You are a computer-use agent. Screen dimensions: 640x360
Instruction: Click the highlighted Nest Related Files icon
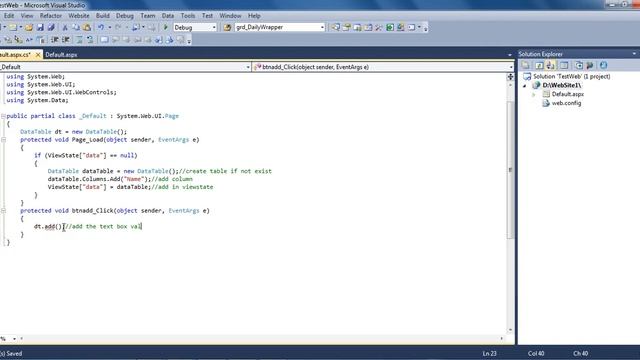pos(550,65)
